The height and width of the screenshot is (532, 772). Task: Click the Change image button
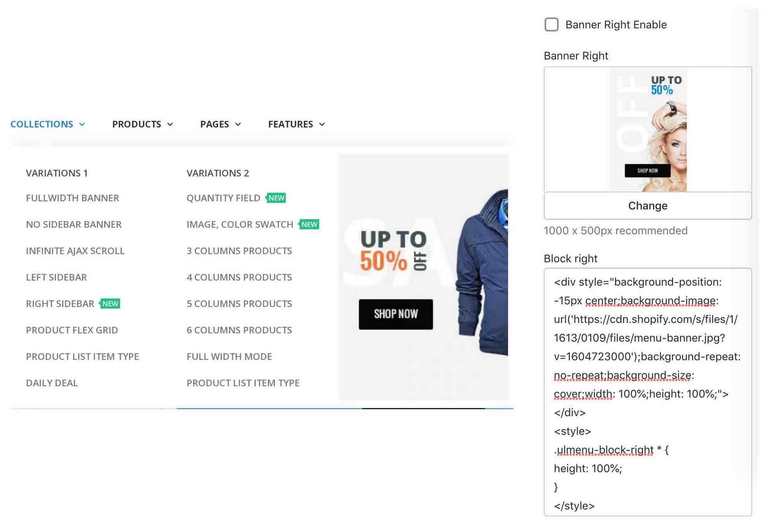(x=648, y=206)
